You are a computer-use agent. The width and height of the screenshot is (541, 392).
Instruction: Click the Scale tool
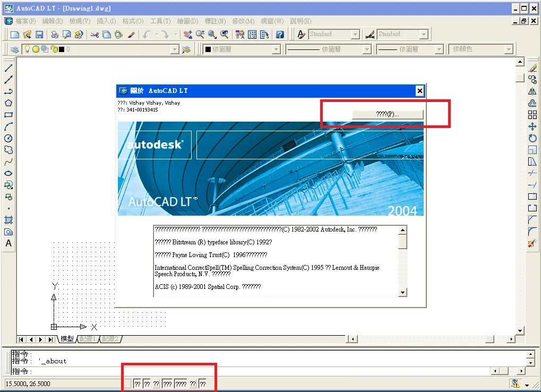click(x=533, y=150)
